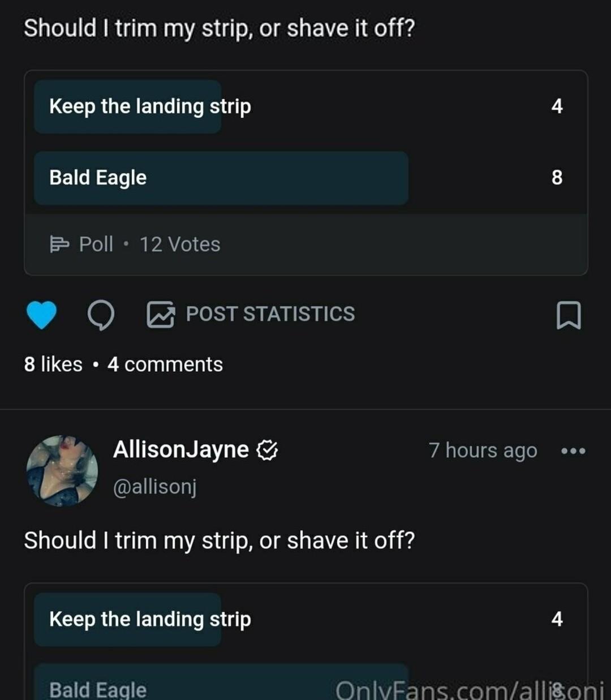Click the "7 hours ago" timestamp
611x700 pixels.
coord(483,450)
